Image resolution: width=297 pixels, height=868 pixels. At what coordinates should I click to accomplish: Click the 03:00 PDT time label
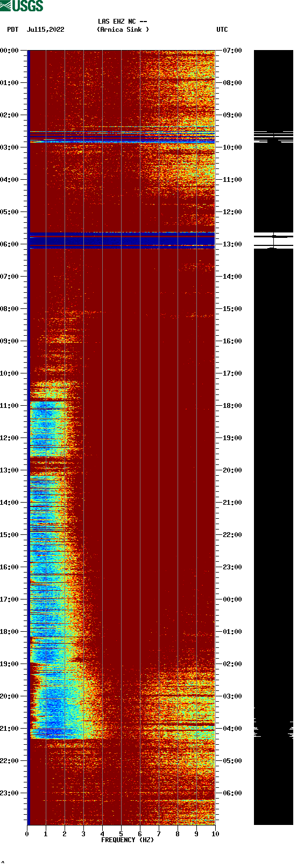[10, 147]
